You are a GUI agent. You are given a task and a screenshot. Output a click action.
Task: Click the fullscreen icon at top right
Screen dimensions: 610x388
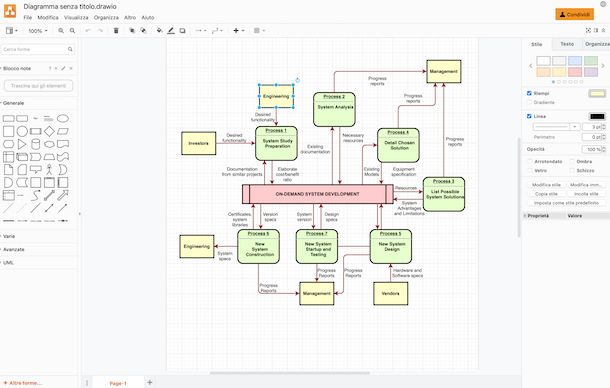coord(588,30)
